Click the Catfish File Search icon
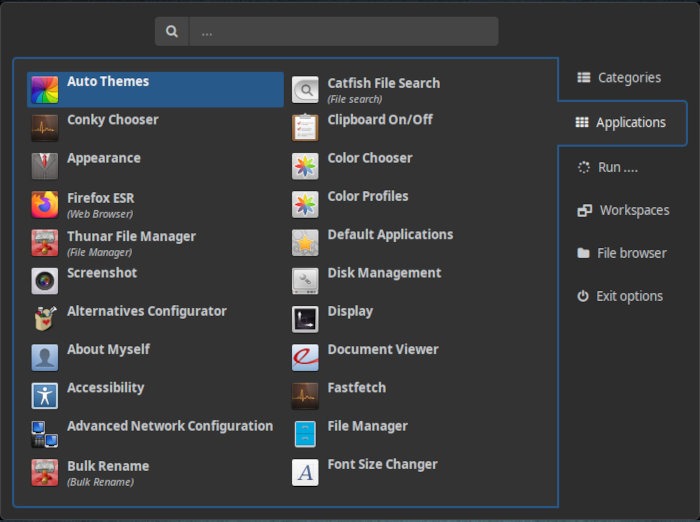700x522 pixels. click(305, 90)
